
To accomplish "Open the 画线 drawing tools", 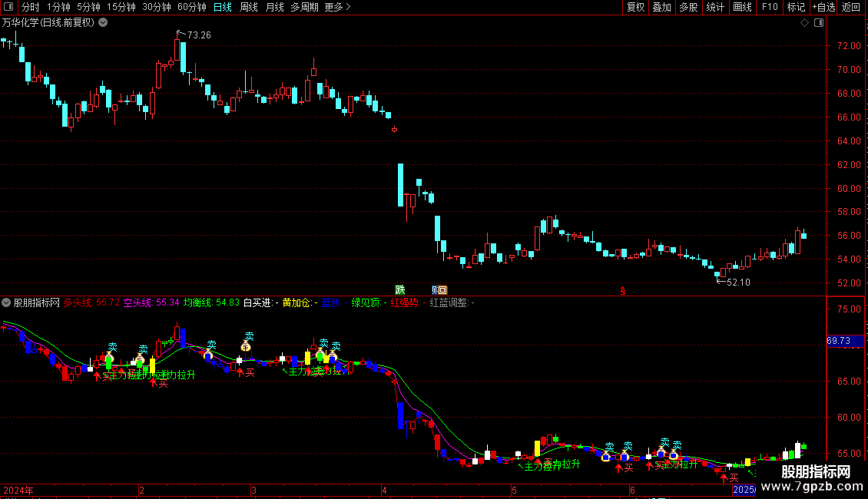I will click(742, 7).
